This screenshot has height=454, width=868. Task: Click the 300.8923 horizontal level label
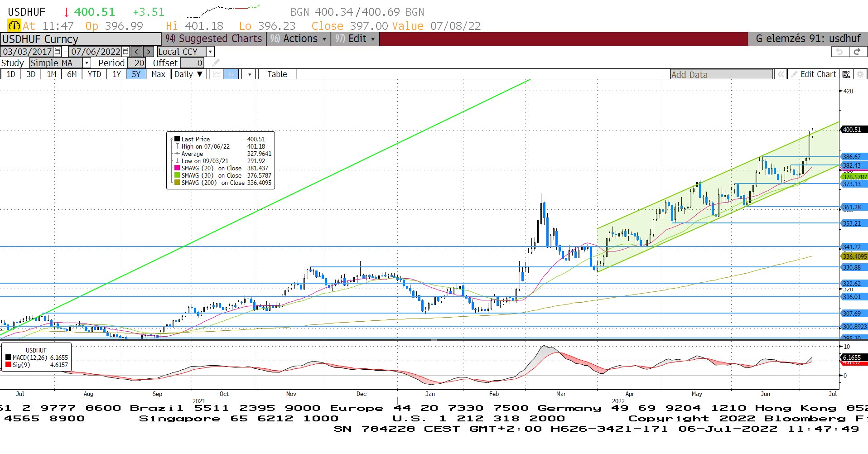pos(854,327)
